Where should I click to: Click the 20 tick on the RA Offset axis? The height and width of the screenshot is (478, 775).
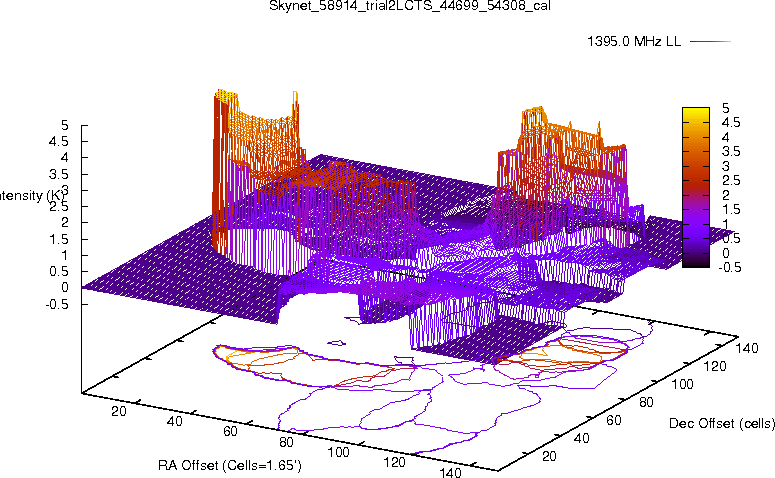(119, 411)
